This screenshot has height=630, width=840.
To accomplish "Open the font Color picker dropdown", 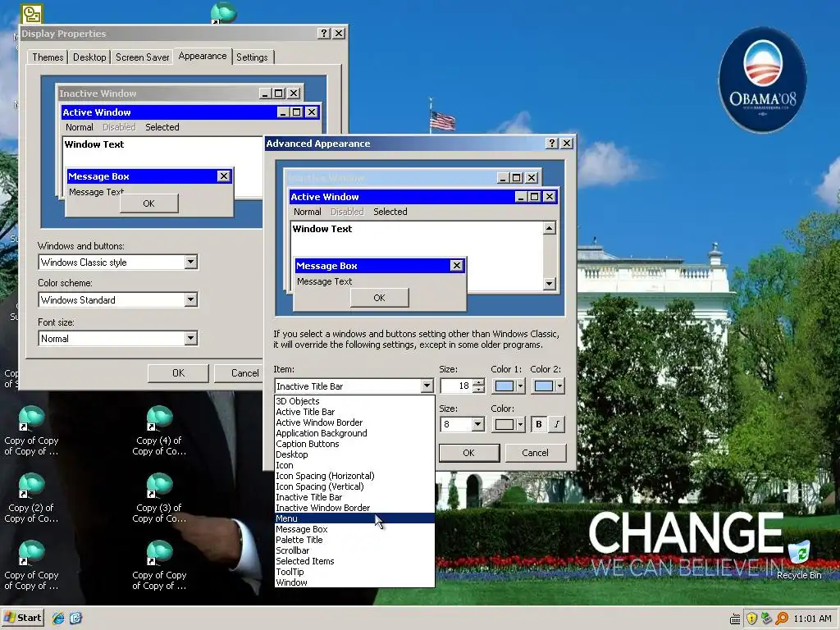I will click(x=509, y=424).
